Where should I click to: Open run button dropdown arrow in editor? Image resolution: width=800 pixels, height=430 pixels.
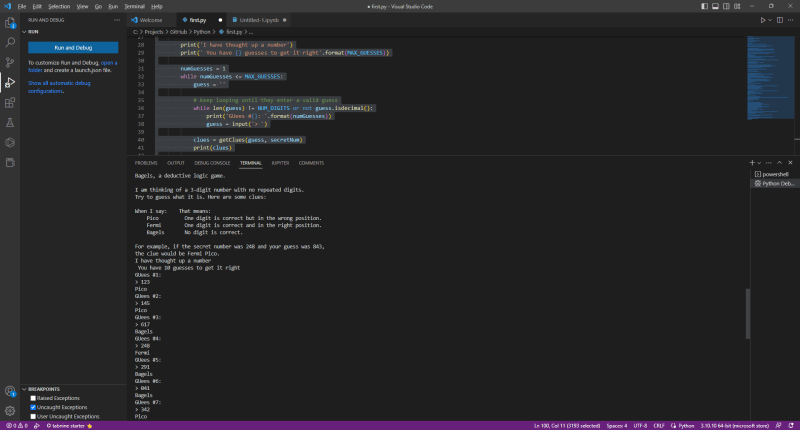pos(770,20)
